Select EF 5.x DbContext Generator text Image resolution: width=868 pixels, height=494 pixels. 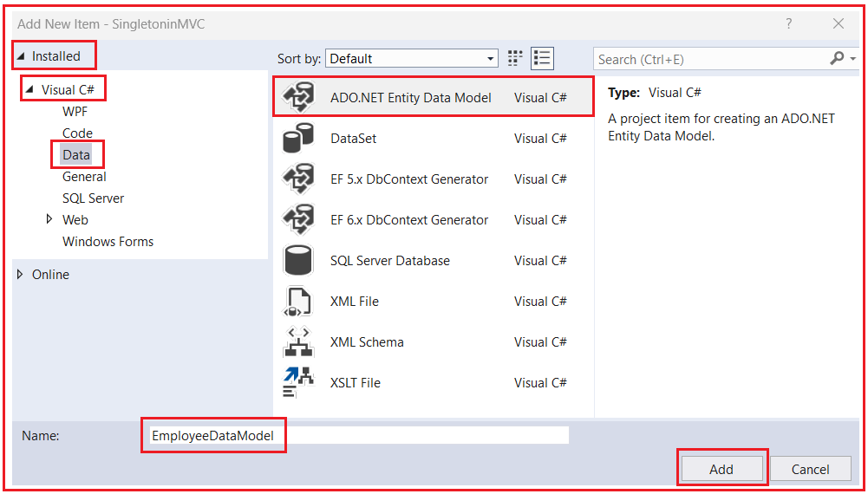pos(409,179)
